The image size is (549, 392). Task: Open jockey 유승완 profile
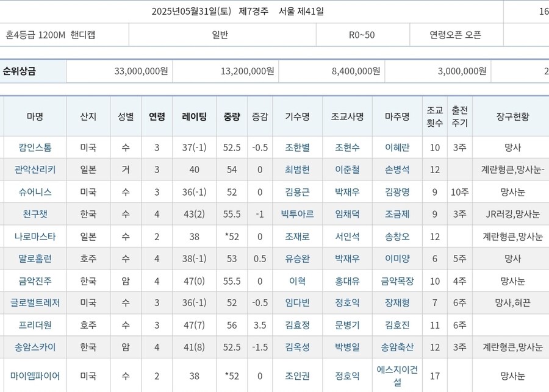pyautogui.click(x=297, y=258)
